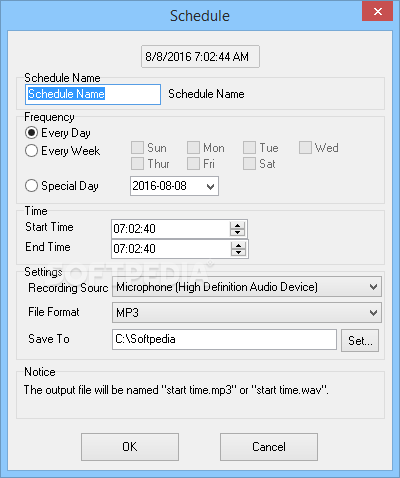Confirm with the OK button
The image size is (400, 478).
130,447
